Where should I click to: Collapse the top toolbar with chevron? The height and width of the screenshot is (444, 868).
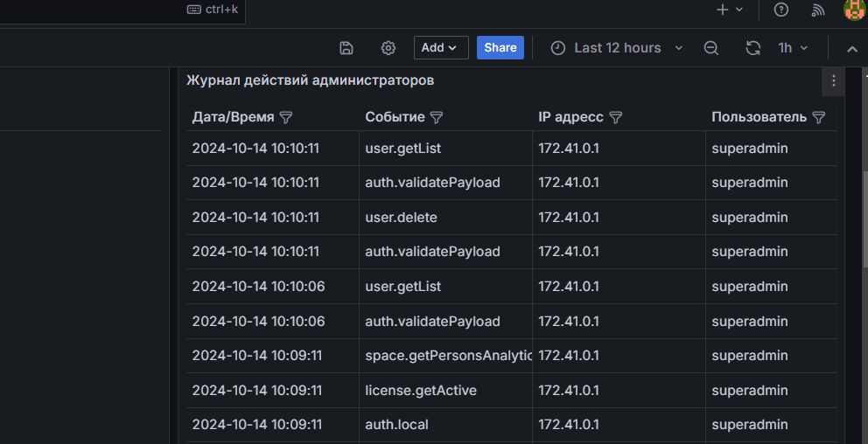tap(852, 49)
